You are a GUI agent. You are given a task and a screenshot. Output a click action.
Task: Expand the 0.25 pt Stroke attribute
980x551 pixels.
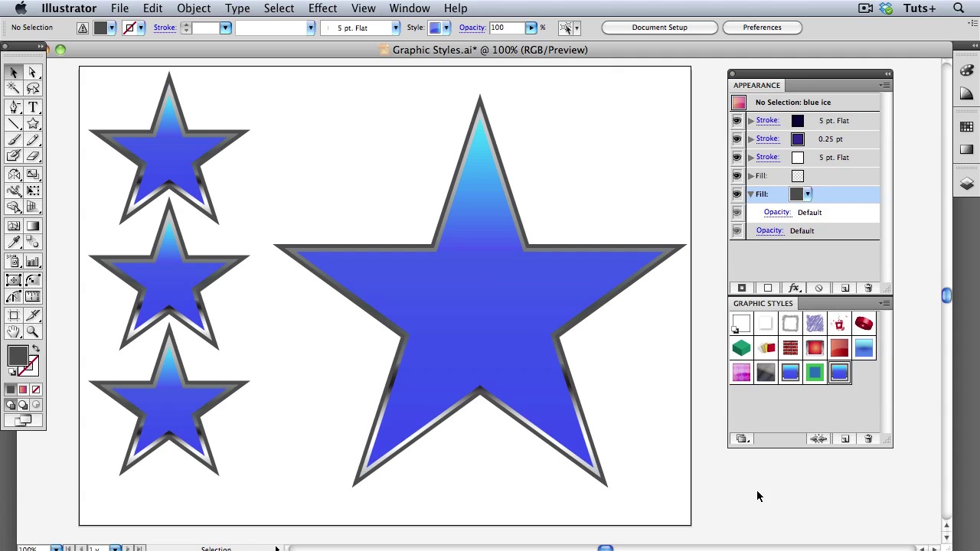pyautogui.click(x=751, y=139)
